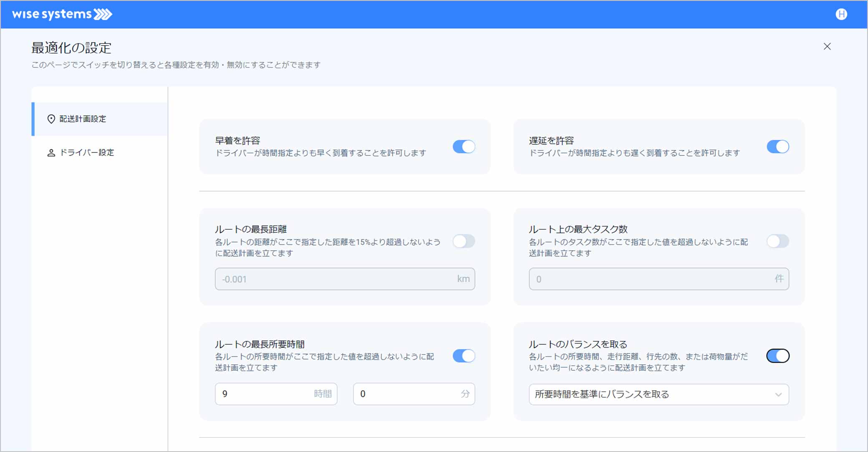Toggle the 早着を許容 switch
Viewport: 868px width, 452px height.
pos(464,147)
